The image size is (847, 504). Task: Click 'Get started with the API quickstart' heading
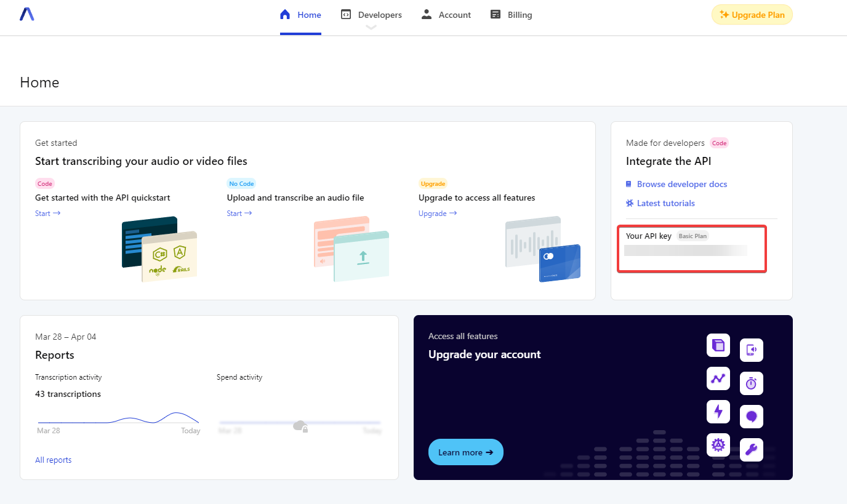103,198
